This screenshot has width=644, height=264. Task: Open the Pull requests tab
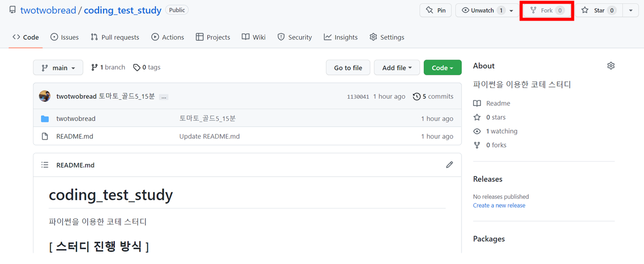115,37
